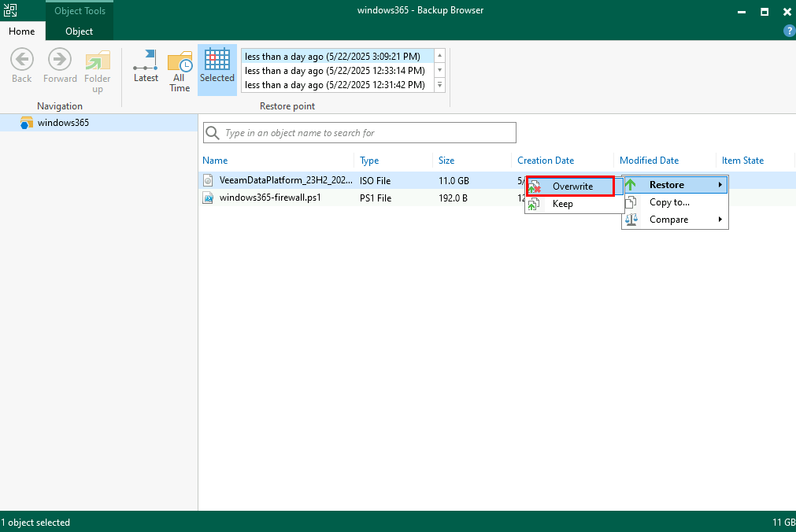This screenshot has height=532, width=796.
Task: Close the Backup Browser window
Action: (x=787, y=11)
